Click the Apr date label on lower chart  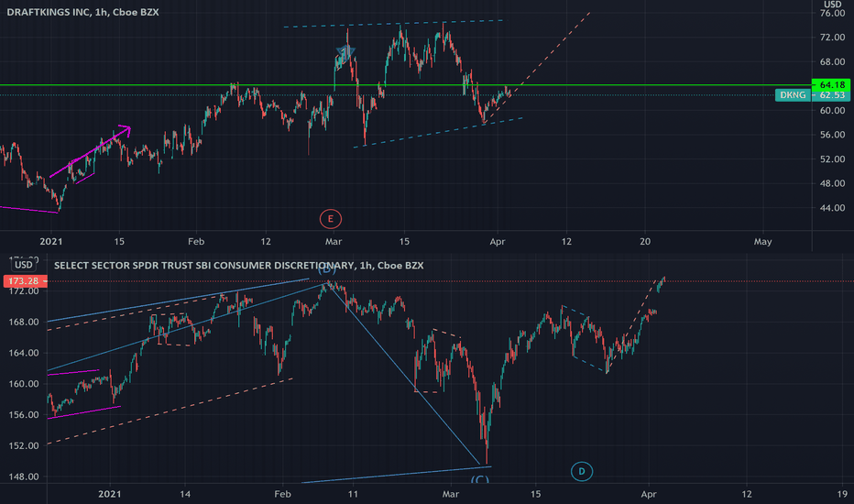coord(649,494)
